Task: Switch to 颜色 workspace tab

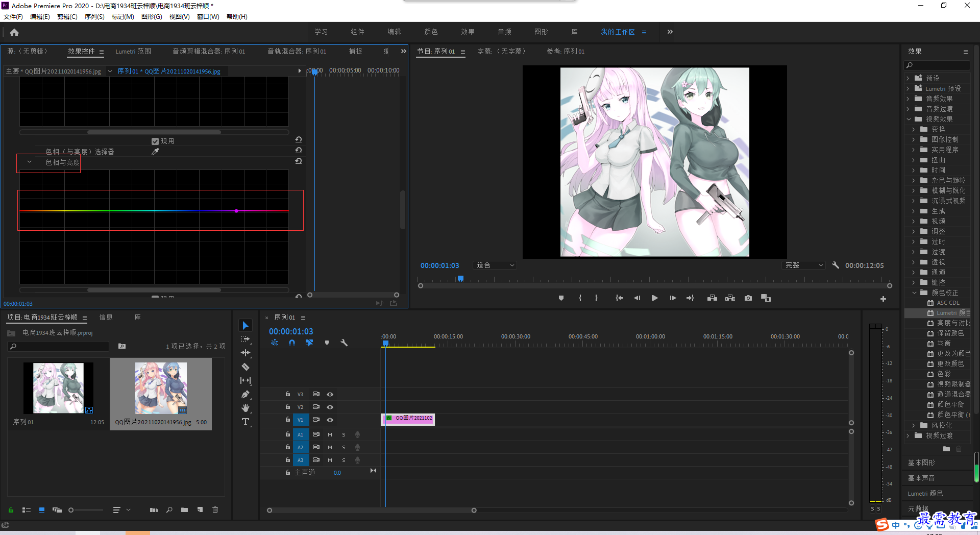Action: coord(431,32)
